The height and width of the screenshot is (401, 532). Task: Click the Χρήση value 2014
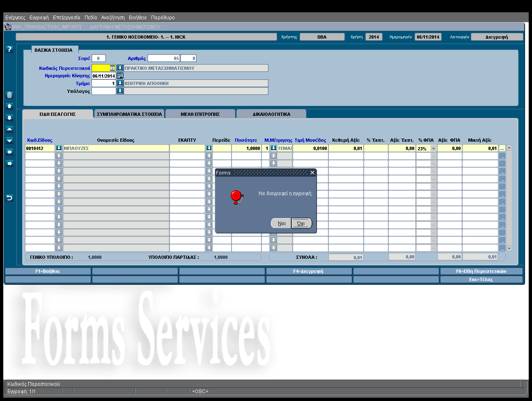[374, 37]
